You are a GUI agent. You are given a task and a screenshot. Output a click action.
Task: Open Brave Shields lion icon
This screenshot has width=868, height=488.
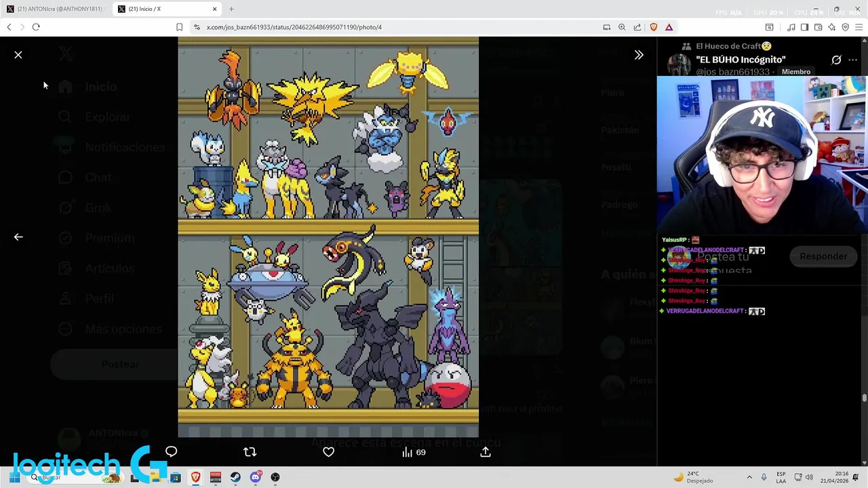pos(654,27)
